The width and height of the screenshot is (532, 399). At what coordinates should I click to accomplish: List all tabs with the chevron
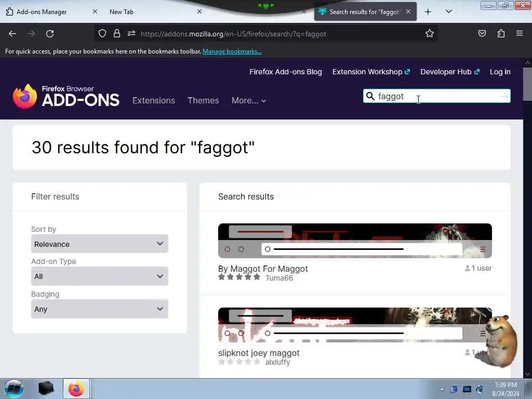coord(448,11)
